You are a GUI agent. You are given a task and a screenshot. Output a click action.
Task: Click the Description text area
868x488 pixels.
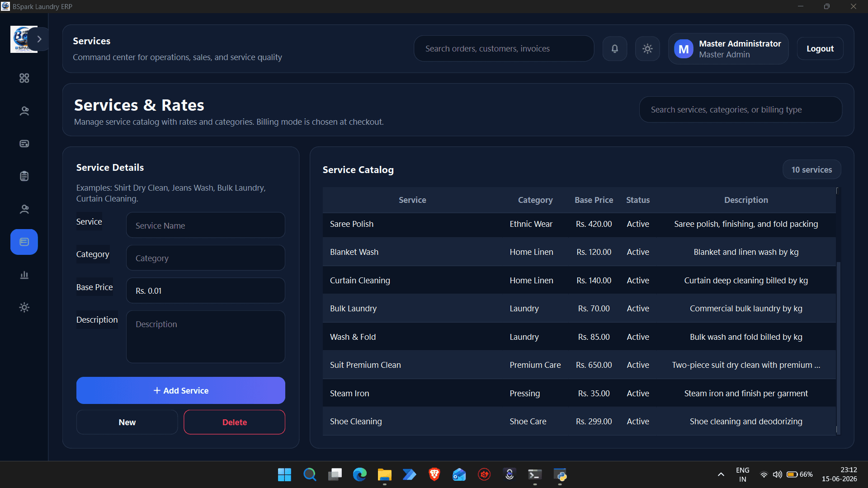coord(206,337)
